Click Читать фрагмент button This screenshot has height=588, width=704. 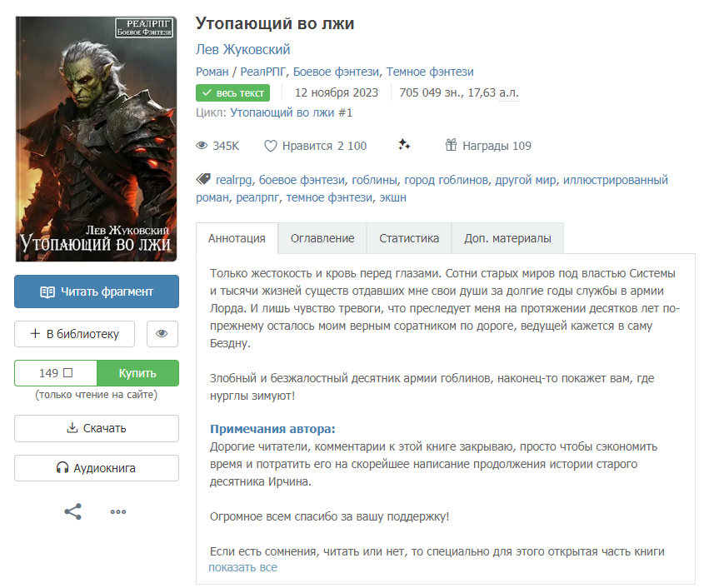tap(97, 292)
